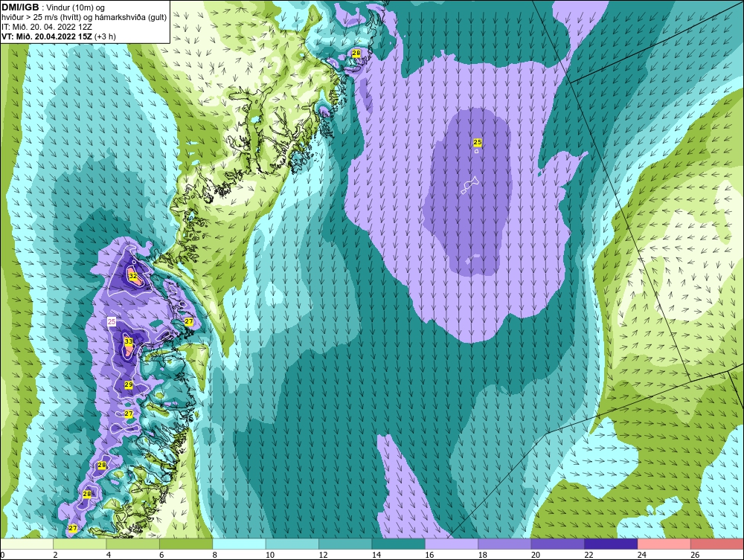744x560 pixels.
Task: Click the legend scale value 0
Action: click(2, 555)
